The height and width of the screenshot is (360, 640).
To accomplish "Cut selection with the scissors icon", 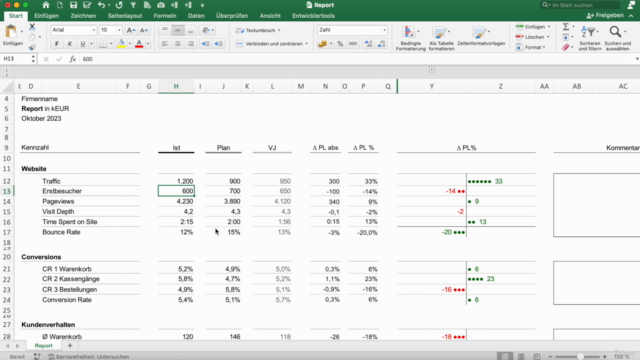I will tap(32, 27).
